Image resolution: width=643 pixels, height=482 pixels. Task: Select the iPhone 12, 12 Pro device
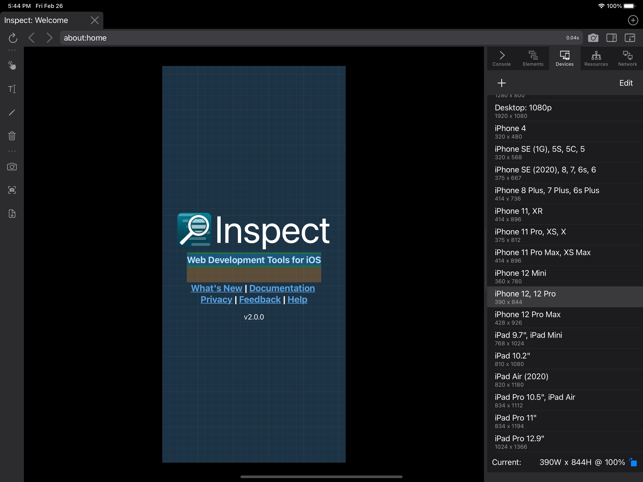[x=565, y=297]
